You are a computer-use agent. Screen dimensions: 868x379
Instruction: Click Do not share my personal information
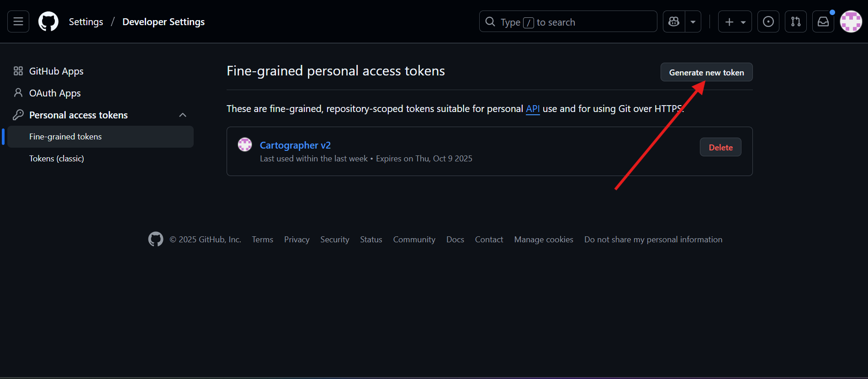pos(653,240)
